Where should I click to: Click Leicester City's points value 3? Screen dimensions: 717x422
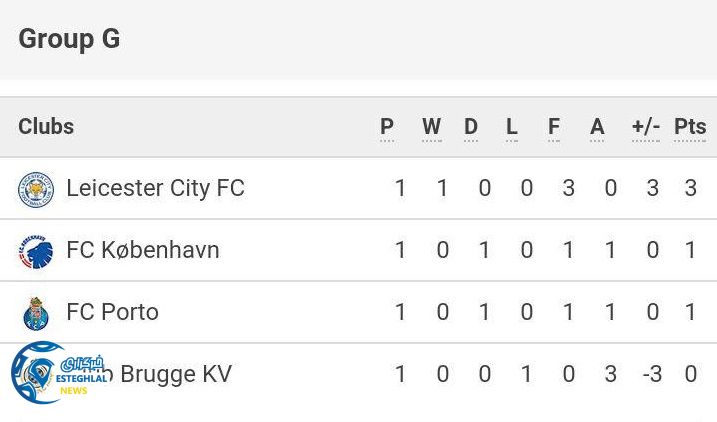(690, 188)
